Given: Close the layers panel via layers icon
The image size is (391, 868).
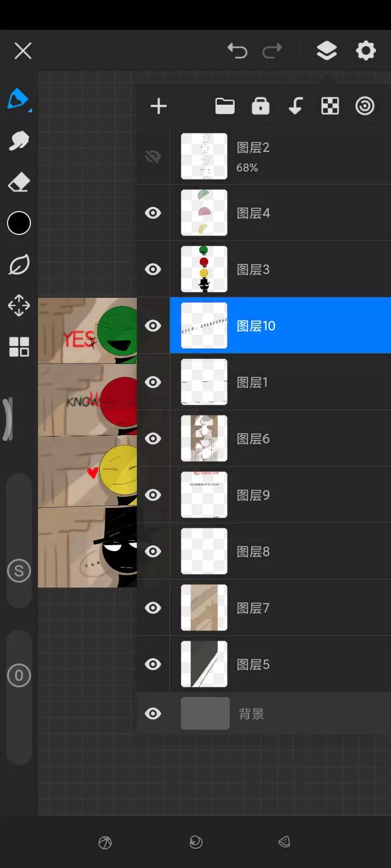Looking at the screenshot, I should (327, 50).
